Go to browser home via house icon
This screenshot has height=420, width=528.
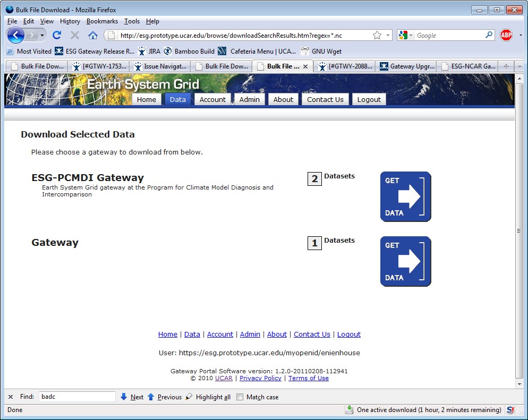(x=92, y=36)
